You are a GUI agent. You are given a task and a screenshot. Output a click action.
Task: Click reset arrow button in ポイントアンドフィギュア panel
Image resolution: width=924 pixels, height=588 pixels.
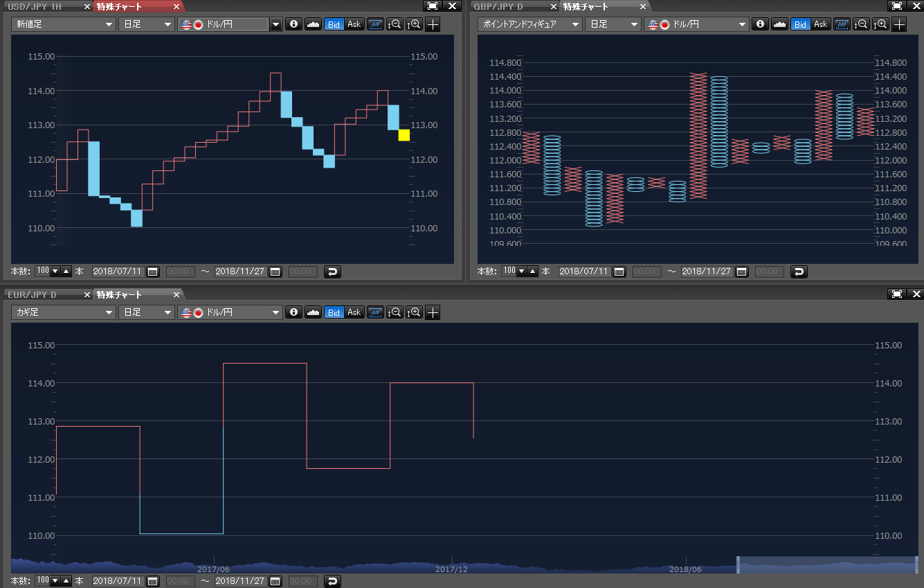point(799,271)
